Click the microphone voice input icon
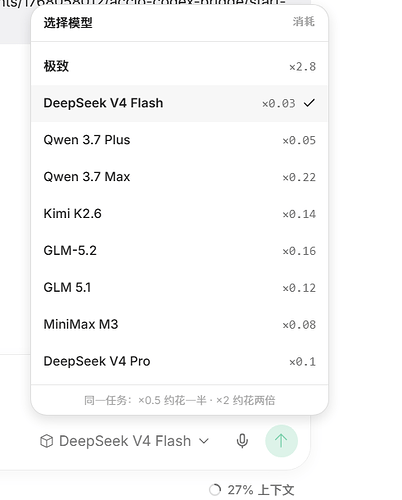This screenshot has width=402, height=500. (x=242, y=441)
